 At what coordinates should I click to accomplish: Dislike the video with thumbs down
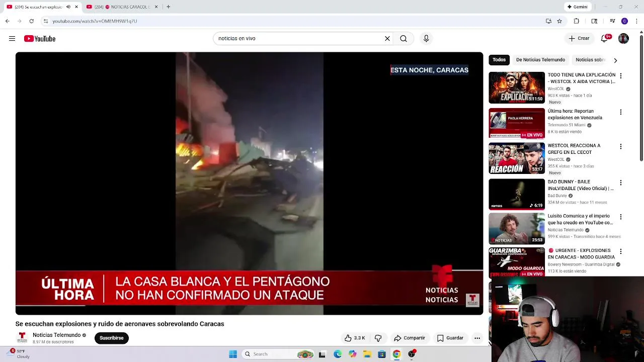[x=378, y=338]
